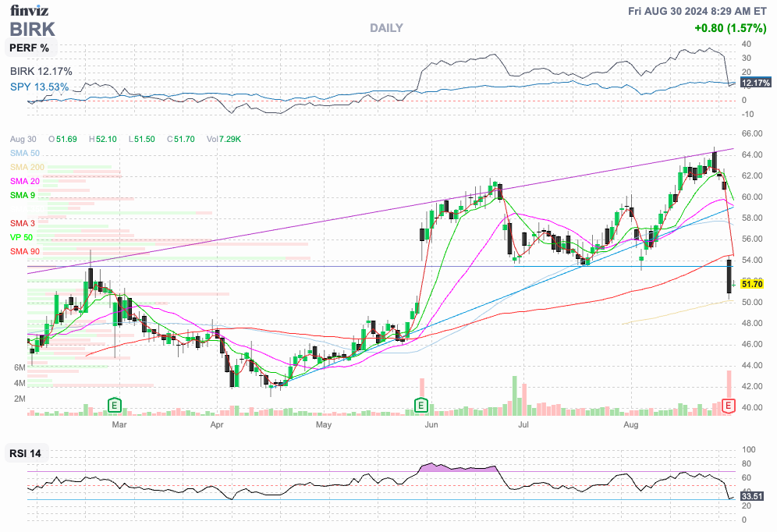Screen dimensions: 777x532
Task: Click the finviz logo
Action: point(29,10)
